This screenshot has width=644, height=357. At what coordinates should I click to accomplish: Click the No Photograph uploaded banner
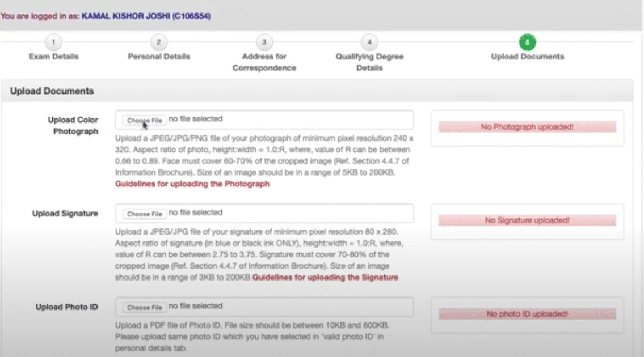click(x=527, y=127)
